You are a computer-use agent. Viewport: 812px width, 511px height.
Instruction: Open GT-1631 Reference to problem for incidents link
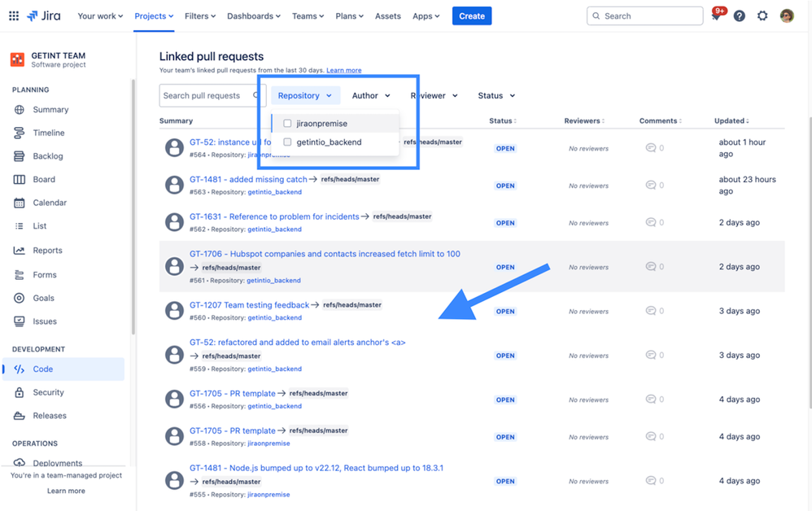[274, 217]
